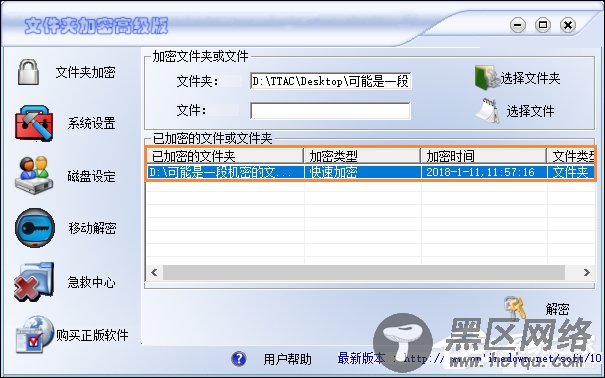
Task: Maximize the window
Action: pos(543,25)
